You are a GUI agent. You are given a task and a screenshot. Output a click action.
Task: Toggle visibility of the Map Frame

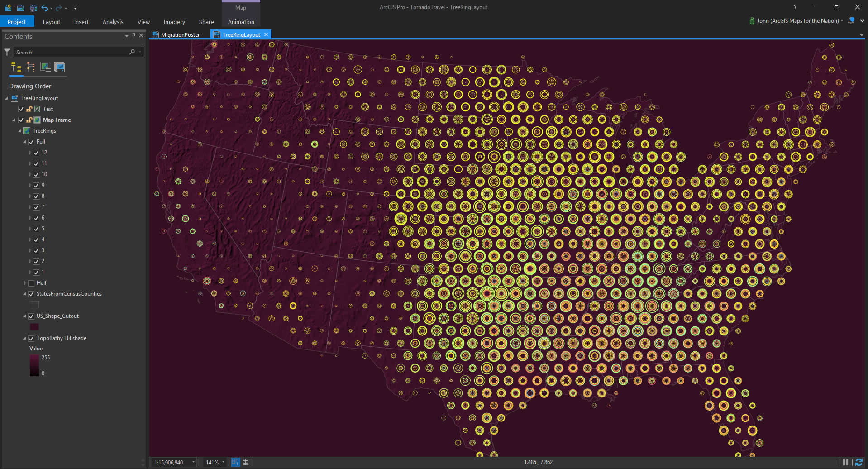click(x=21, y=120)
